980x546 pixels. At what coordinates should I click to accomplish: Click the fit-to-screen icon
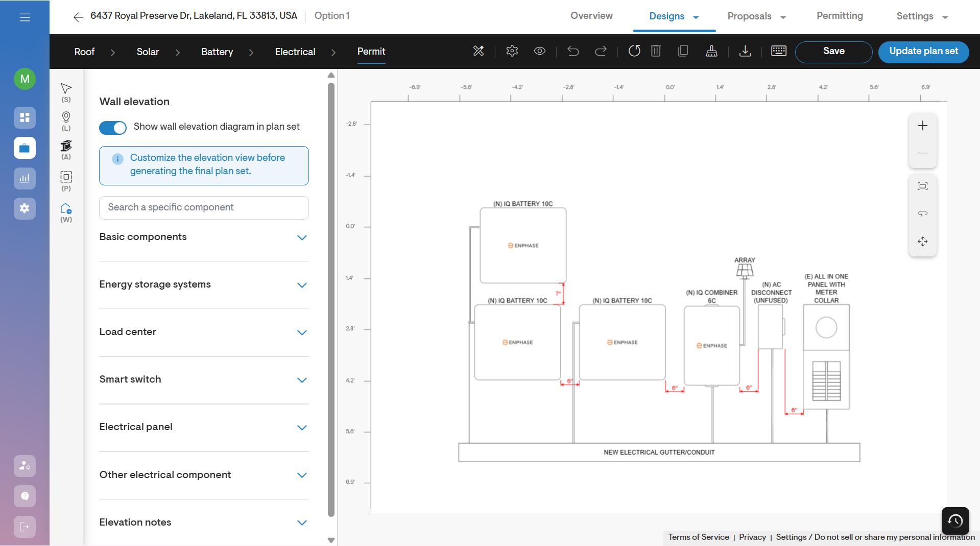point(922,186)
